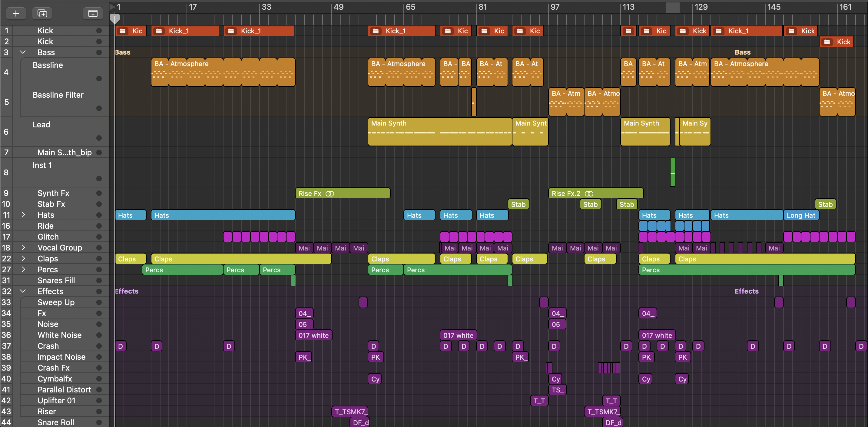This screenshot has width=868, height=427.
Task: Click folder icon on first Kick_1 region
Action: point(159,31)
